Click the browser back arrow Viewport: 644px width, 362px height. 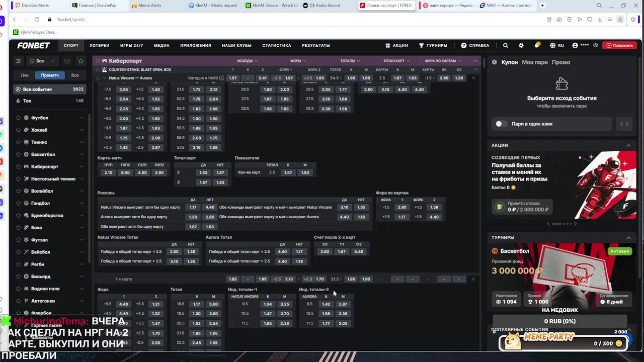tap(14, 19)
